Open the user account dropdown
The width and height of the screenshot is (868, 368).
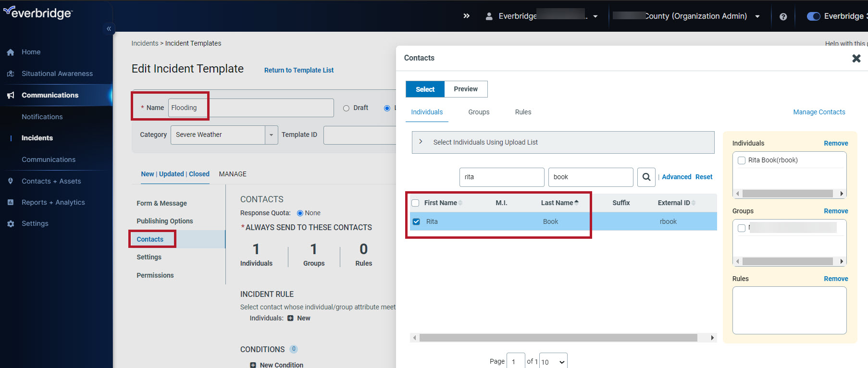595,16
